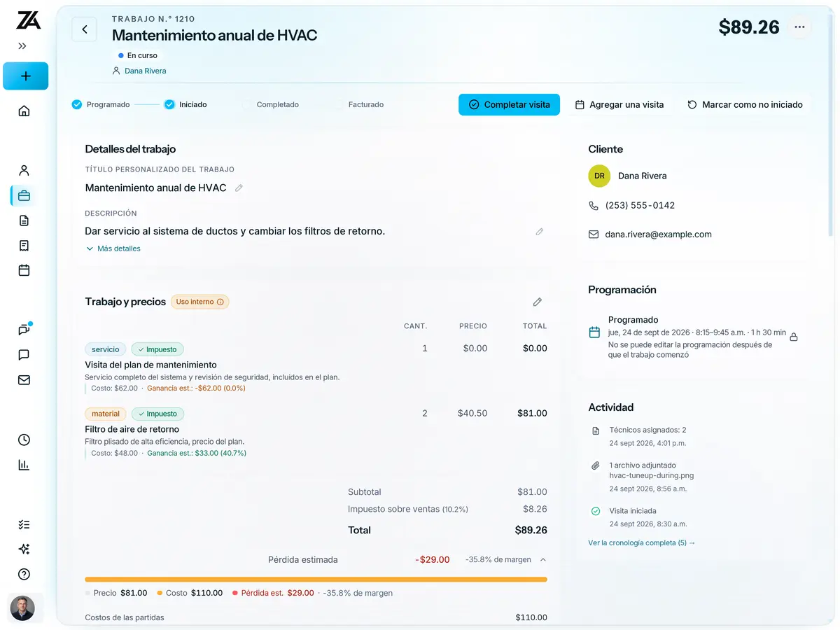Open the three-dot more options menu
Image resolution: width=840 pixels, height=630 pixels.
tap(799, 27)
